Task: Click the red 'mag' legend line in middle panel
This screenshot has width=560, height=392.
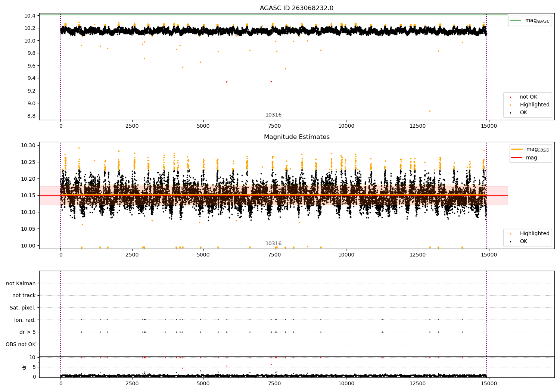Action: click(x=517, y=158)
